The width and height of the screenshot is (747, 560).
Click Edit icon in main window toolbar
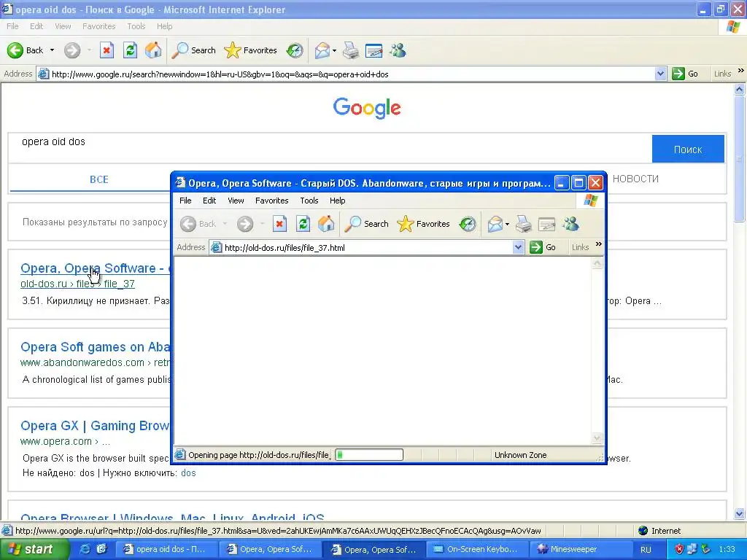(x=373, y=50)
